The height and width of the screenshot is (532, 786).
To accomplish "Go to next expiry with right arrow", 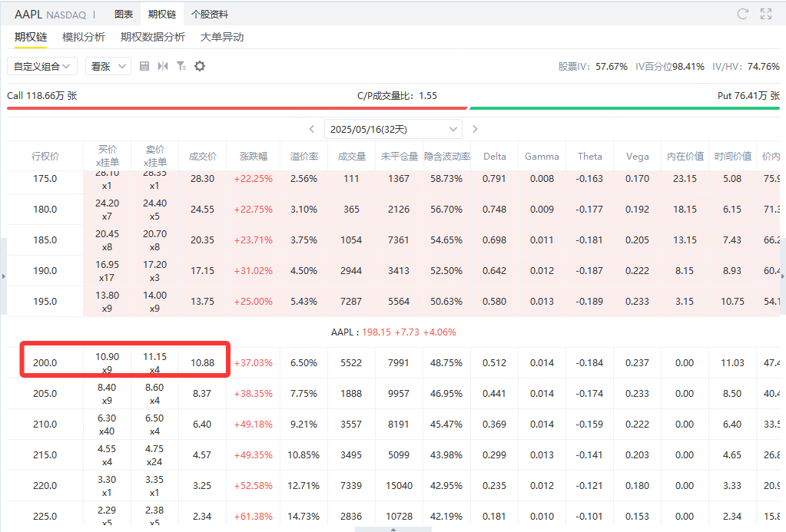I will [x=475, y=129].
